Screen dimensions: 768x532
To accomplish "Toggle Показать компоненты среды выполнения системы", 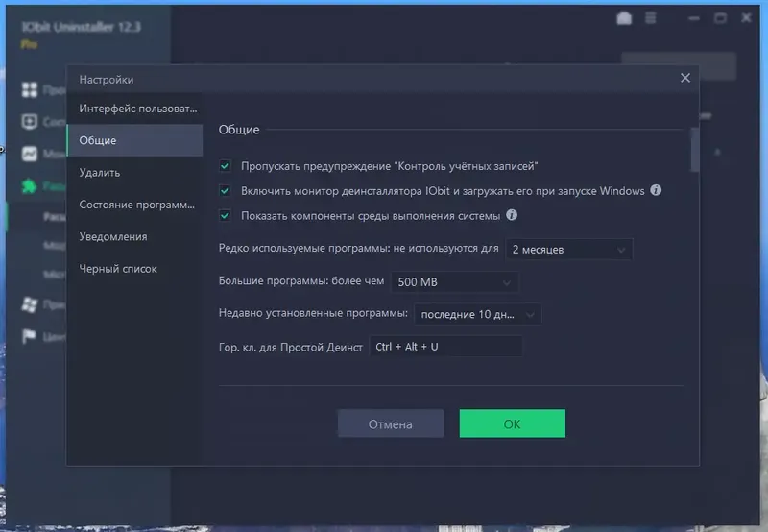I will pyautogui.click(x=226, y=215).
